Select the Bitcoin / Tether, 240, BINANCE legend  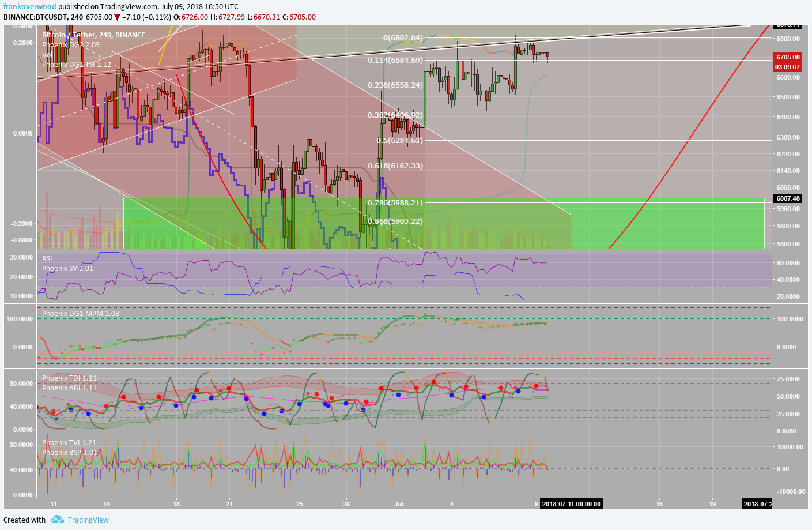[x=93, y=35]
